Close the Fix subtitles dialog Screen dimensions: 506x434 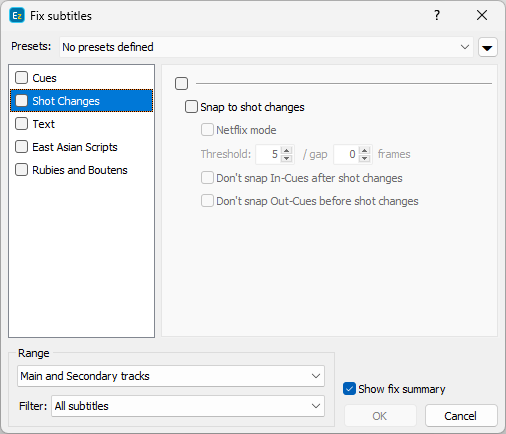(482, 15)
